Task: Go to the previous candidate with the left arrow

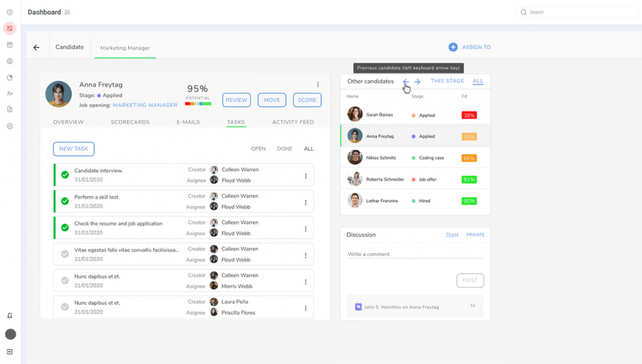Action: pyautogui.click(x=405, y=82)
